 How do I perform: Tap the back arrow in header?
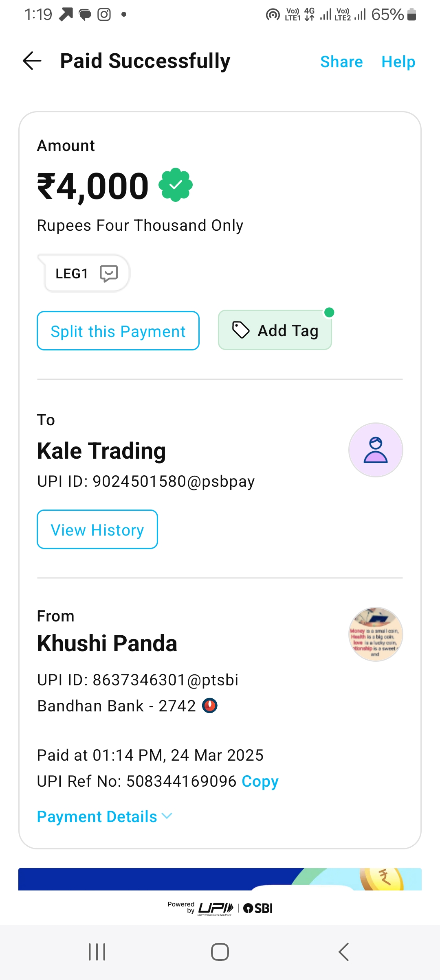[33, 61]
